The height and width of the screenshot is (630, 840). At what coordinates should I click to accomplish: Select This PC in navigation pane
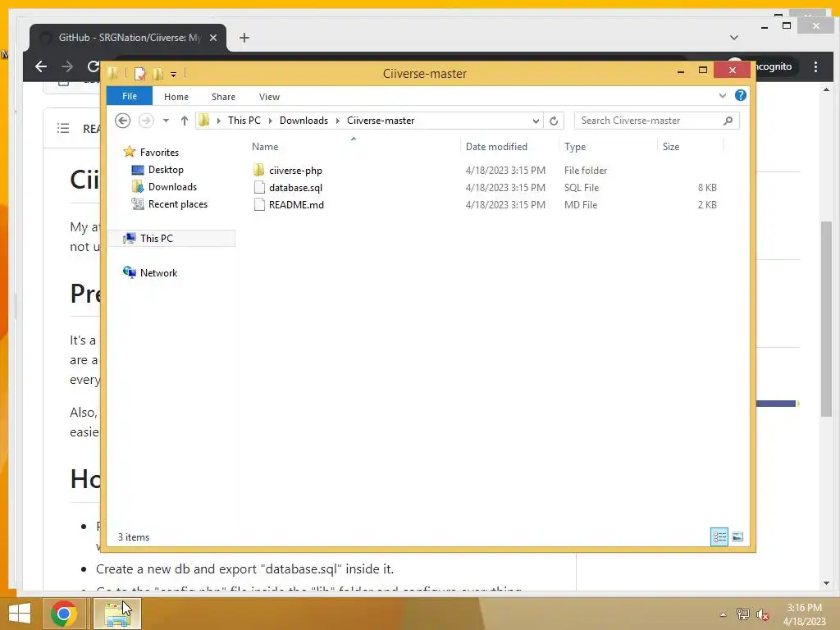click(171, 239)
